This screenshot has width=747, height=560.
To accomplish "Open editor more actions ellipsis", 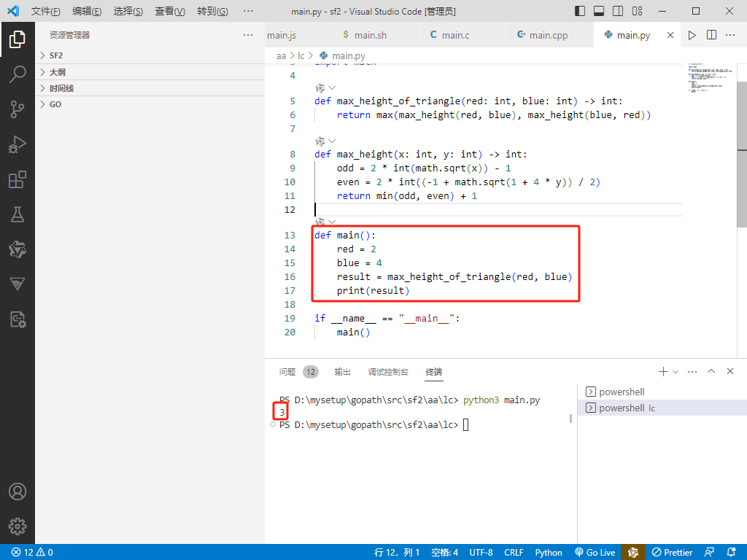I will [x=730, y=35].
